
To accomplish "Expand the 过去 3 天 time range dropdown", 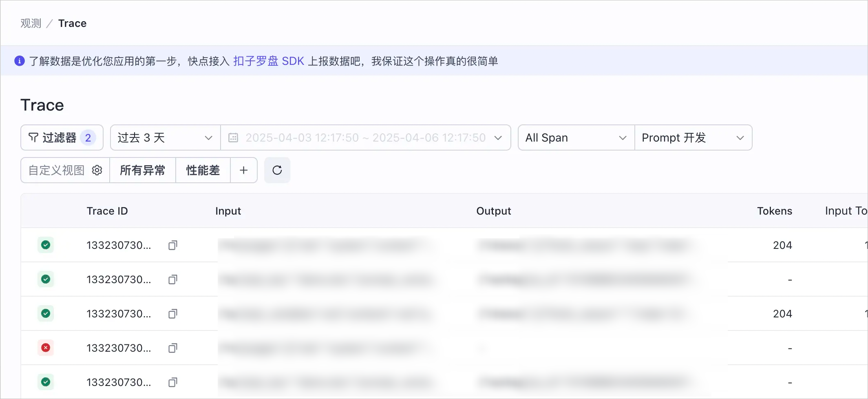I will click(x=165, y=137).
